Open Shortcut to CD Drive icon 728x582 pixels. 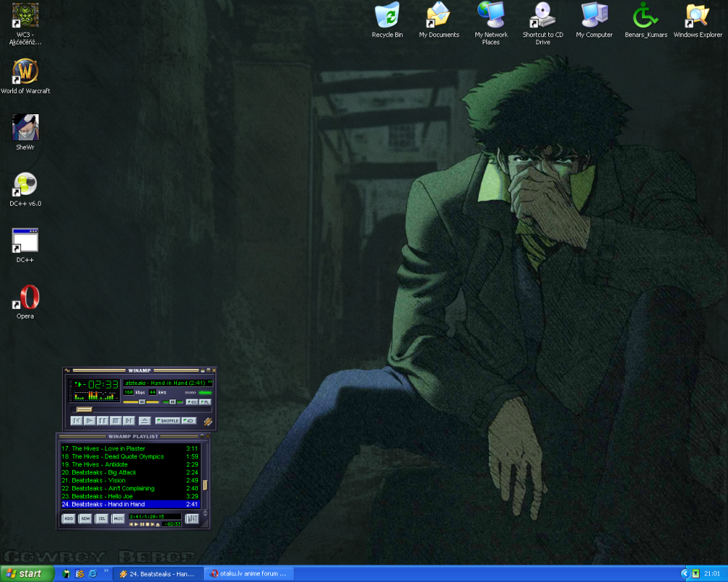(543, 23)
